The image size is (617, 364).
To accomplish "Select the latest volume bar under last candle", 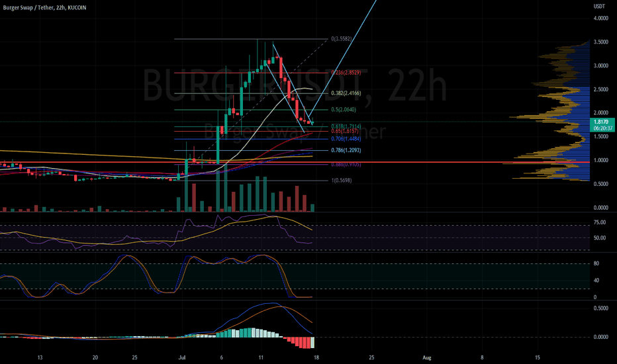I will pos(312,208).
